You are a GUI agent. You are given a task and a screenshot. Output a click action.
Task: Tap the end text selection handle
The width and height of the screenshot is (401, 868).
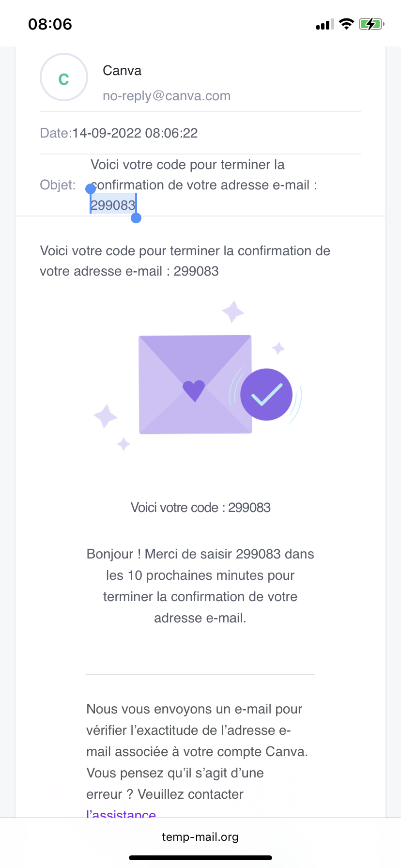(x=136, y=218)
